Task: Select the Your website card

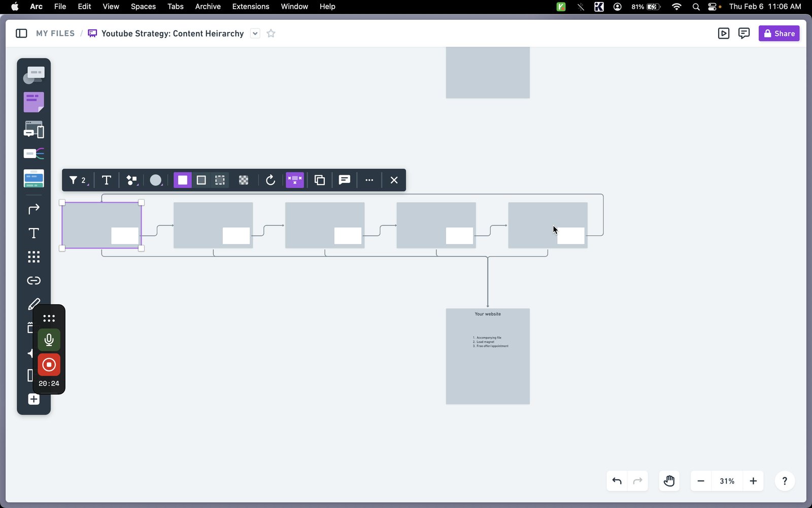Action: (488, 356)
